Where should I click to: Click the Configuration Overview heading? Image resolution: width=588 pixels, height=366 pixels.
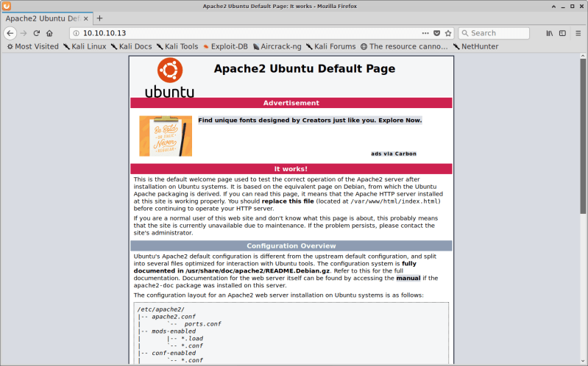tap(291, 245)
